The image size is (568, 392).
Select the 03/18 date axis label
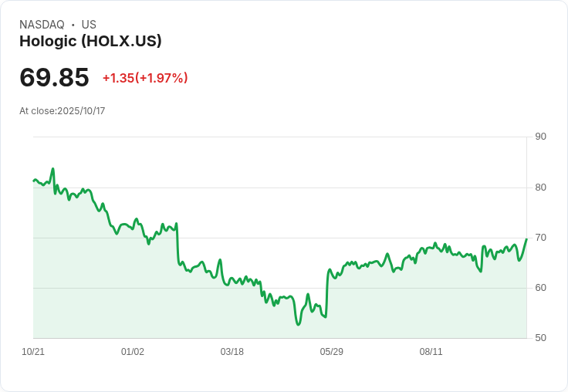[x=232, y=352]
